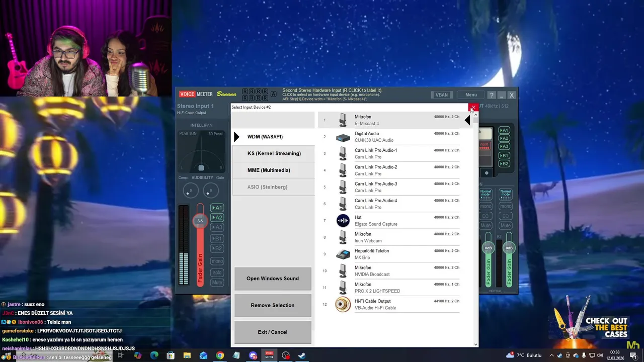Click the Voicemeeter icon in the taskbar

pyautogui.click(x=269, y=355)
